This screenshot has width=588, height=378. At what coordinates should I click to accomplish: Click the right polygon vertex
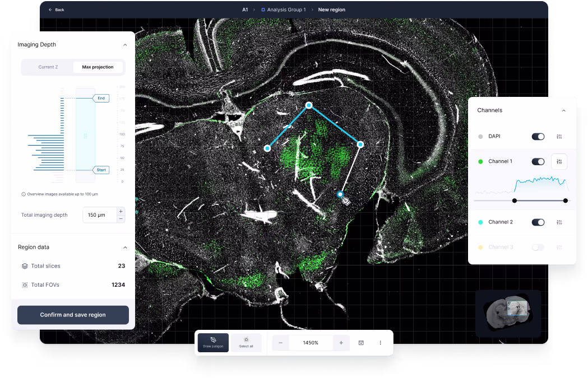[360, 144]
